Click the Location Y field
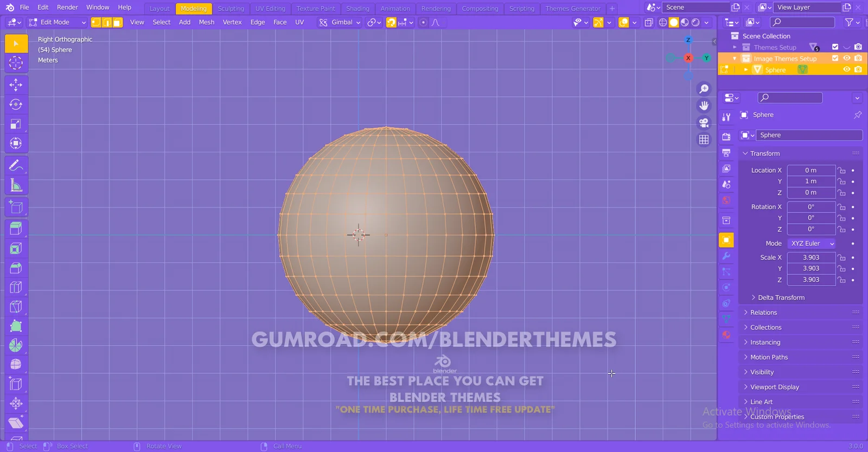Screen dimensions: 868x452 point(811,181)
